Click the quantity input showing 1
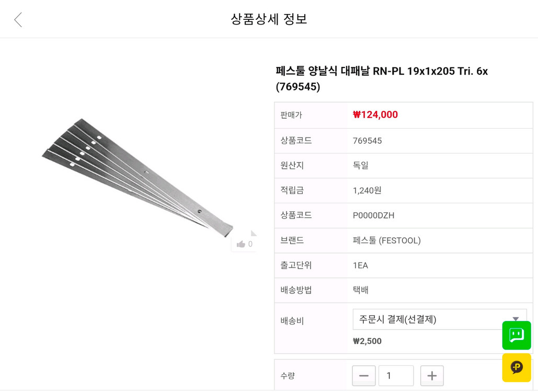The height and width of the screenshot is (392, 538). coord(396,375)
